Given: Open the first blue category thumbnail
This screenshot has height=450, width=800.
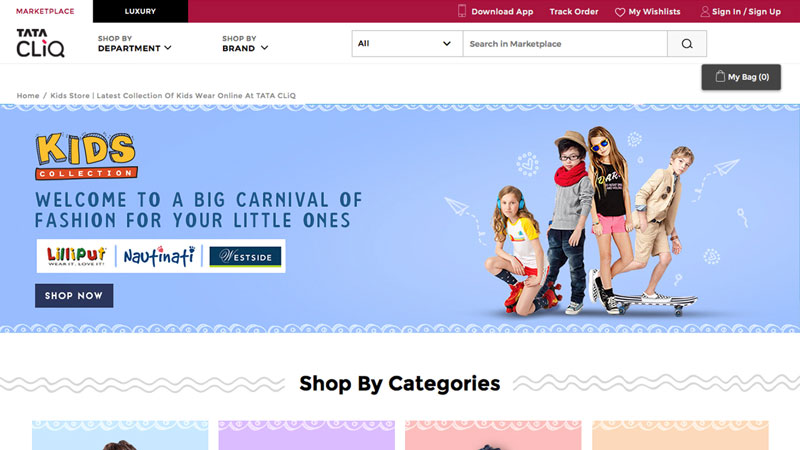Looking at the screenshot, I should click(x=120, y=435).
